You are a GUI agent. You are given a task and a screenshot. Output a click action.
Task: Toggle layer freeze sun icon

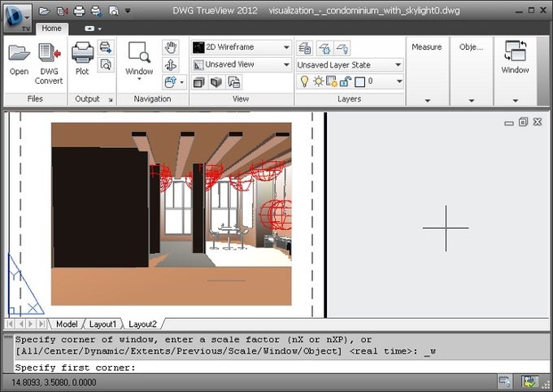point(318,81)
